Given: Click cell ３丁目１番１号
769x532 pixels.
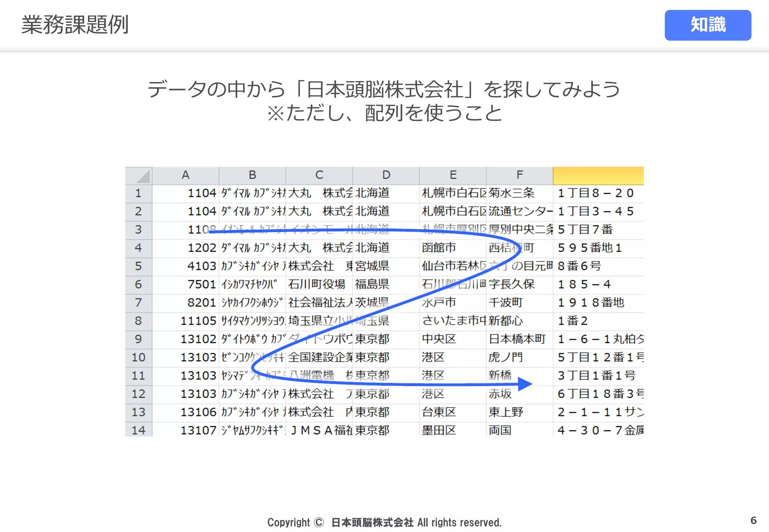Looking at the screenshot, I should tap(599, 376).
